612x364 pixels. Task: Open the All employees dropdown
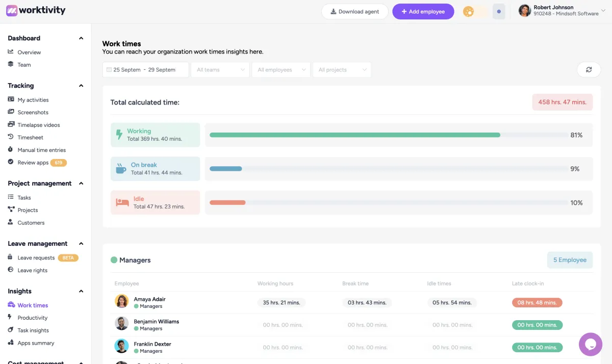point(281,70)
